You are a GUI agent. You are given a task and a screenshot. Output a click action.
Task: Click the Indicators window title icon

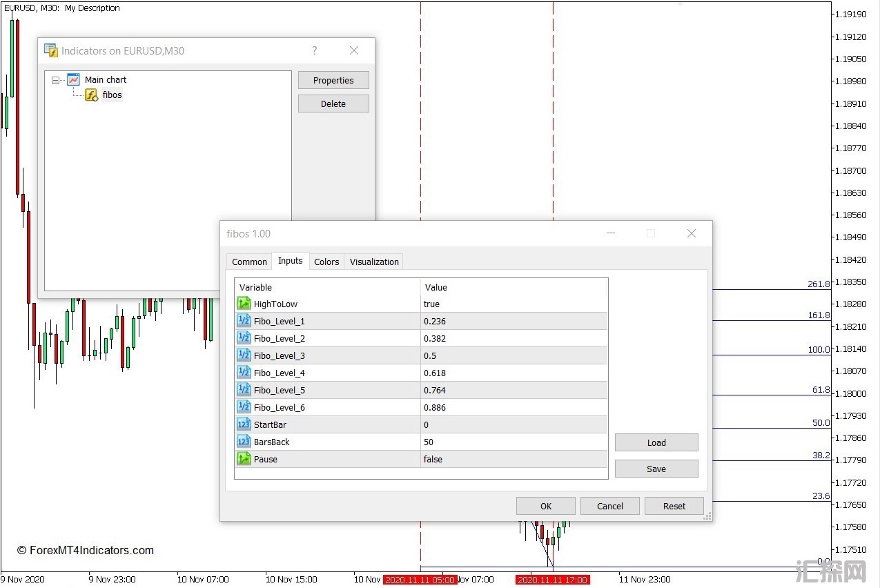pyautogui.click(x=51, y=50)
